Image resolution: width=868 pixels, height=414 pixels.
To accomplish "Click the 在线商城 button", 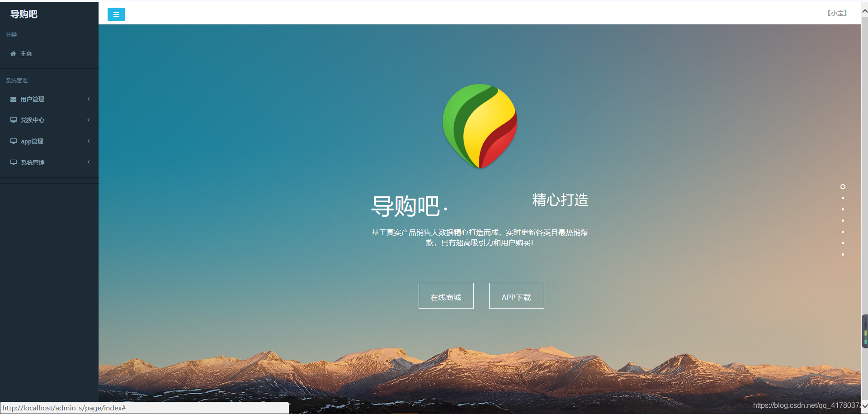I will coord(446,296).
